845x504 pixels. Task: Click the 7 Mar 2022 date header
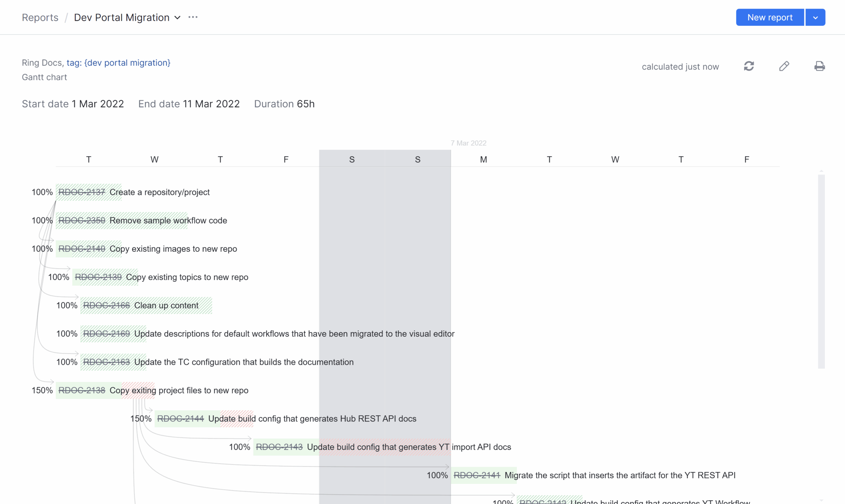(468, 143)
